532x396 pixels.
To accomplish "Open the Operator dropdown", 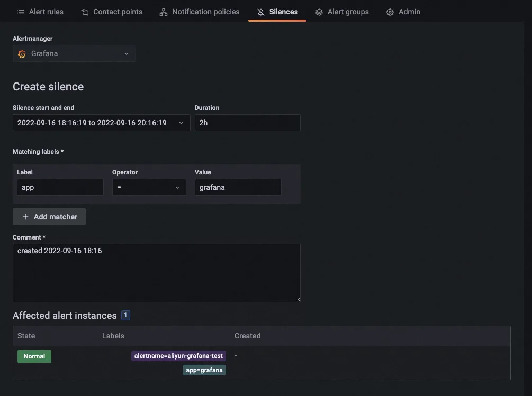I will tap(149, 187).
